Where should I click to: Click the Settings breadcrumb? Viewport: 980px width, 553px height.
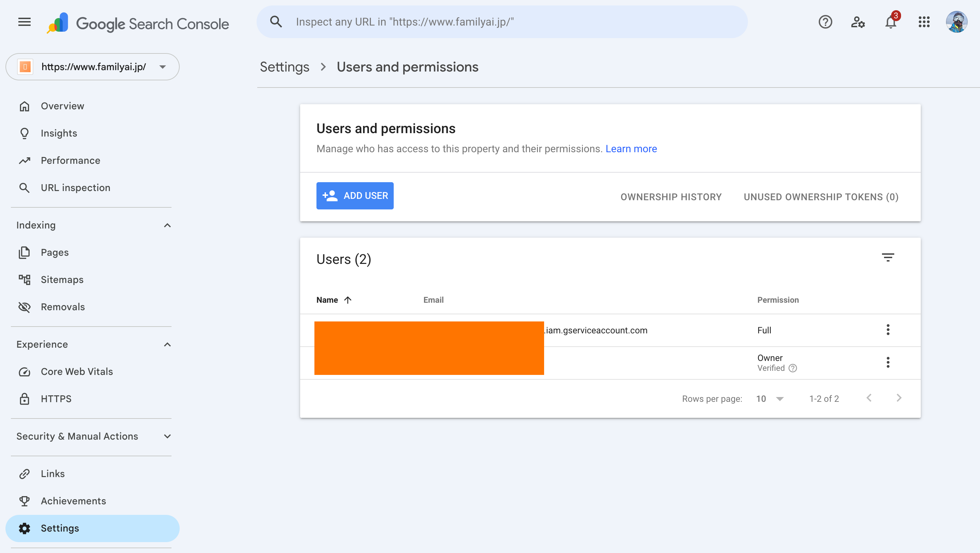(284, 67)
